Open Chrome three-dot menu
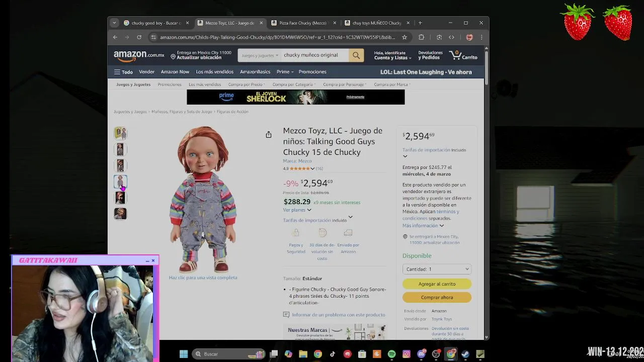The width and height of the screenshot is (644, 362). pyautogui.click(x=481, y=37)
